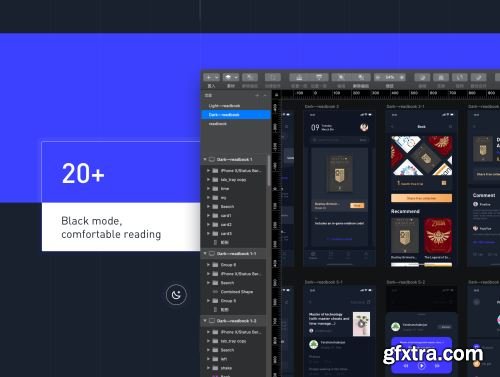500x377 pixels.
Task: Click the green avatar in player artboard
Action: point(395,327)
